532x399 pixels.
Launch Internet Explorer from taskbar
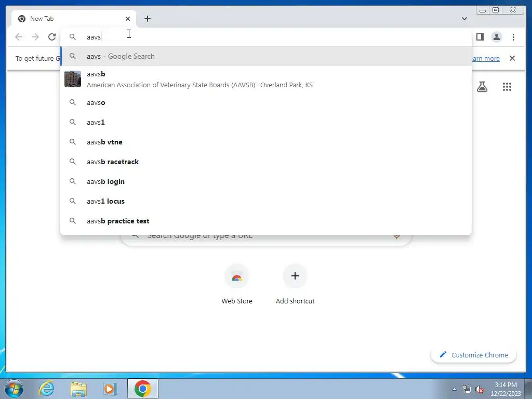(x=46, y=389)
